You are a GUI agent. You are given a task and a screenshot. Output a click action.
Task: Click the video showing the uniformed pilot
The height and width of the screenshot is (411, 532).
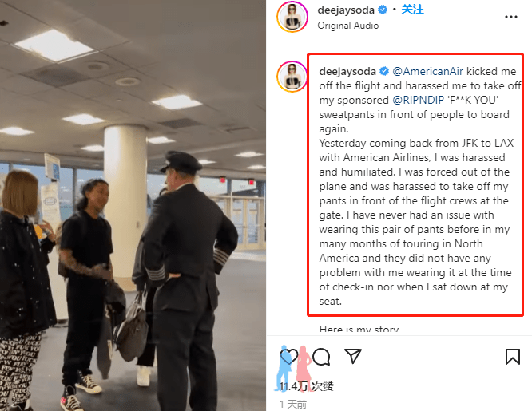[133, 206]
